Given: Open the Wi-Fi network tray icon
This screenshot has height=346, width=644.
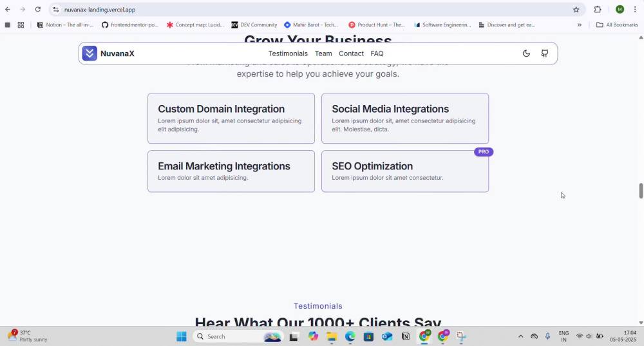Looking at the screenshot, I should [x=579, y=336].
